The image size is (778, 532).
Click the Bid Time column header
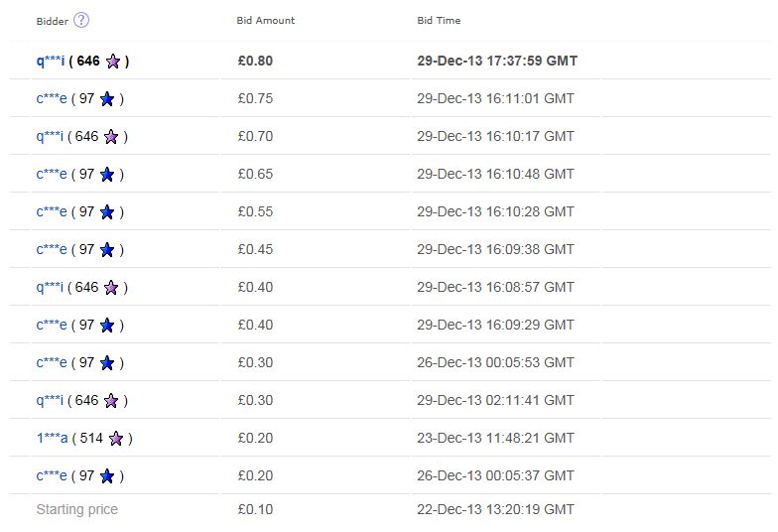[439, 20]
